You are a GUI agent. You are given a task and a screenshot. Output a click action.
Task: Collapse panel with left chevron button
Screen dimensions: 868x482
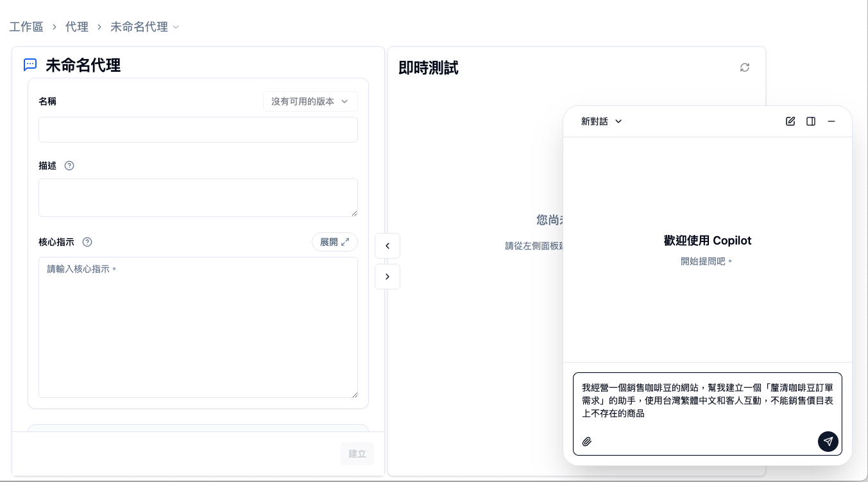387,246
